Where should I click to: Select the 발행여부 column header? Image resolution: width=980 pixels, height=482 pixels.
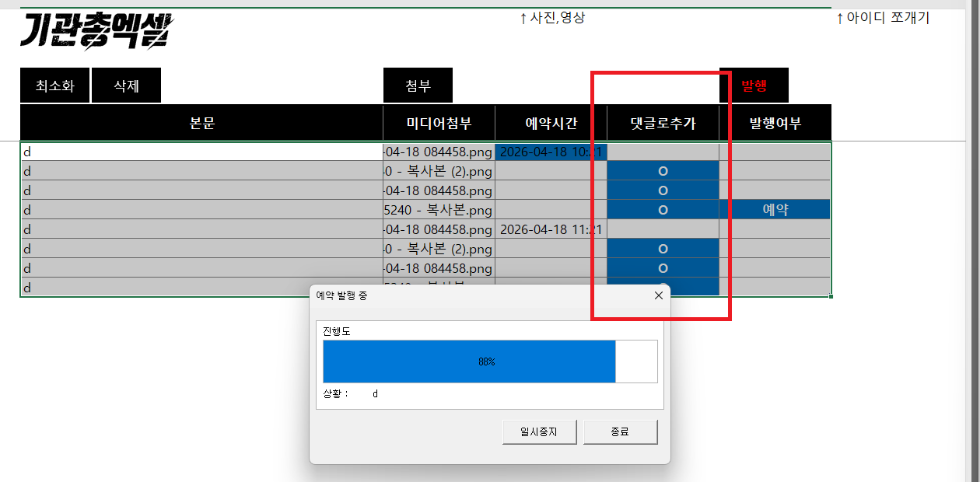pos(775,123)
